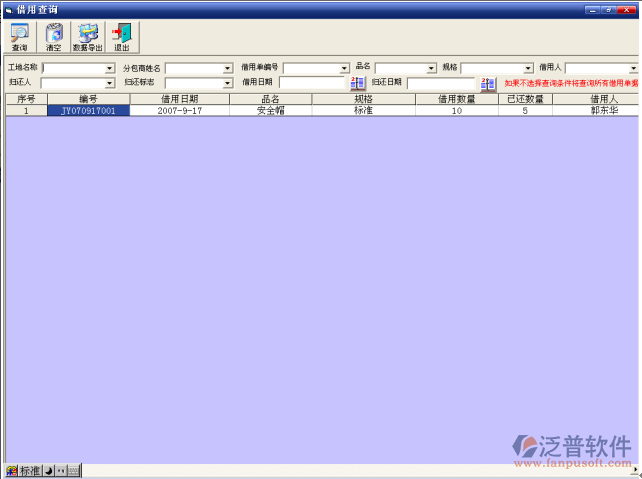Open the 借用日期 calendar picker icon

[x=357, y=84]
